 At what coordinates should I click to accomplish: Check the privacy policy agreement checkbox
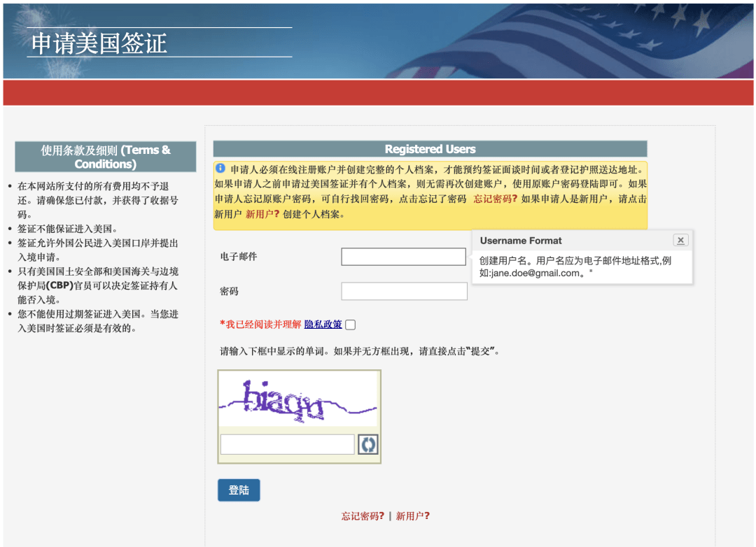350,324
